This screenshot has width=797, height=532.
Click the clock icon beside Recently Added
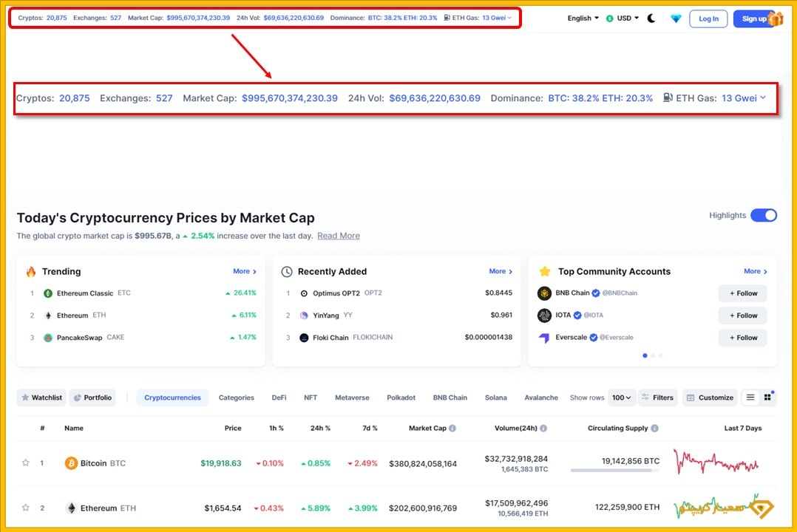[x=287, y=272]
